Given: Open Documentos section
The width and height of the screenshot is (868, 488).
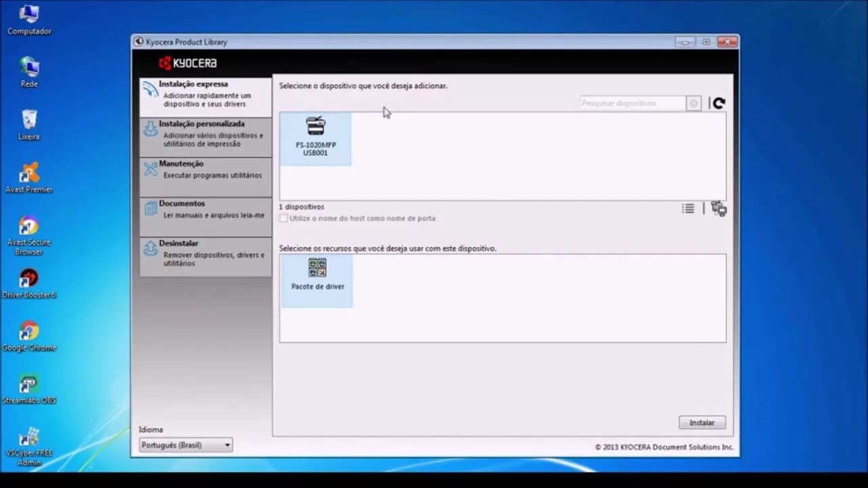Looking at the screenshot, I should (205, 216).
